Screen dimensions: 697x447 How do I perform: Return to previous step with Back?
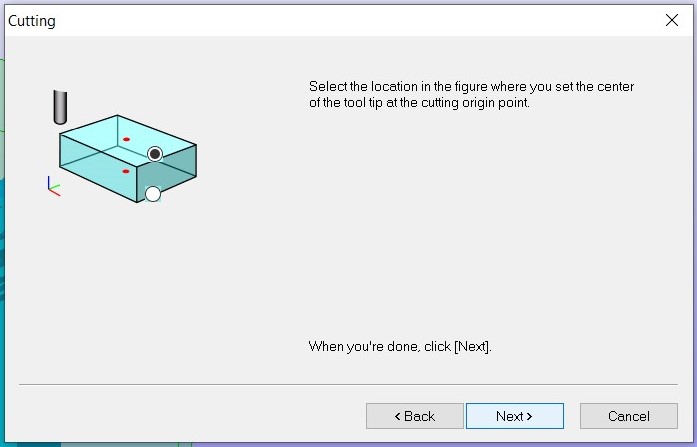coord(415,416)
